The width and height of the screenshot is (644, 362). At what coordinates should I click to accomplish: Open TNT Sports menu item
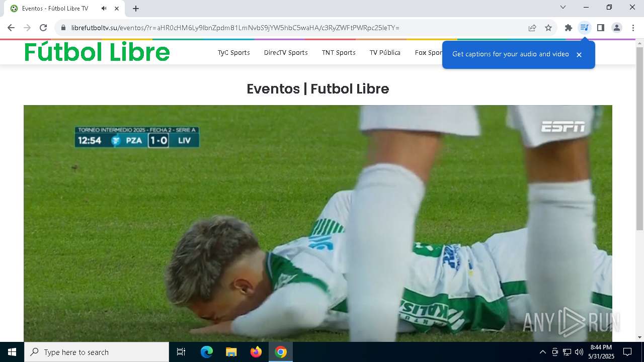[339, 52]
